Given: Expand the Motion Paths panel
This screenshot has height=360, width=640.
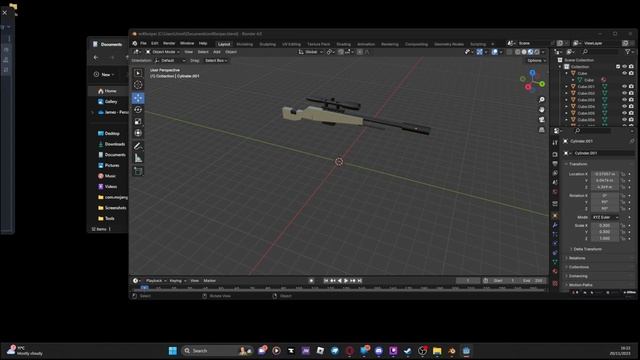Looking at the screenshot, I should (579, 285).
